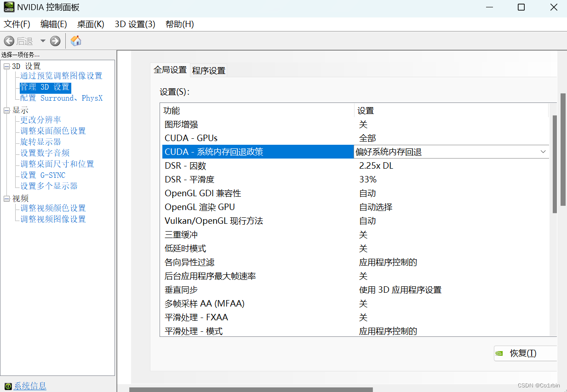This screenshot has height=392, width=567.
Task: Click the NVIDIA logo in title bar
Action: click(x=8, y=7)
